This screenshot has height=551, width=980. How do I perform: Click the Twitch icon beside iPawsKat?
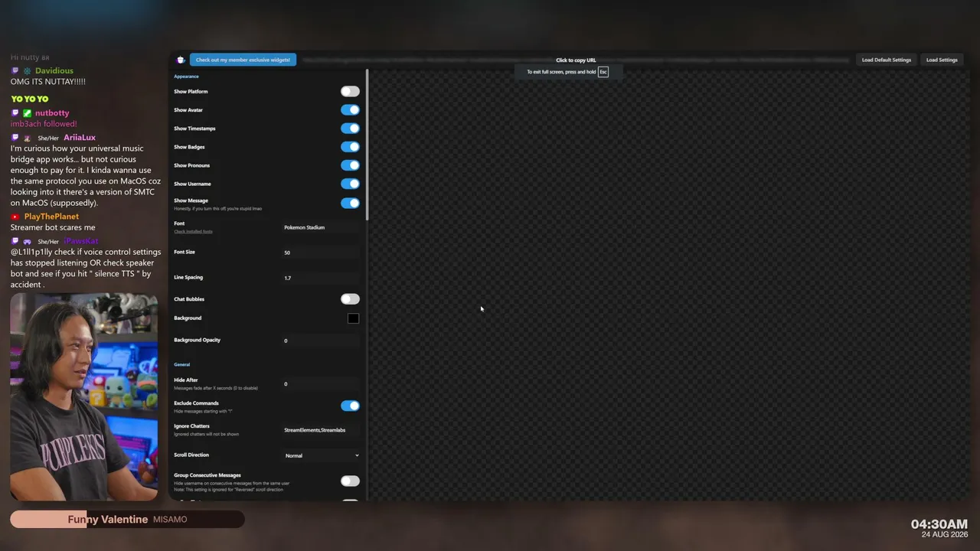tap(15, 241)
